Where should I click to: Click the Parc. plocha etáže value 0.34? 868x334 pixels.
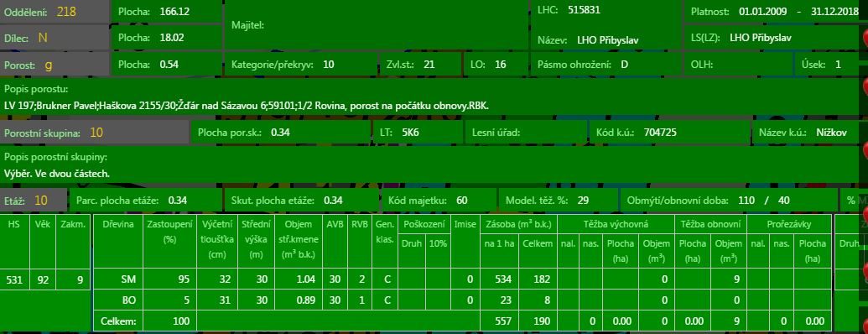[178, 200]
